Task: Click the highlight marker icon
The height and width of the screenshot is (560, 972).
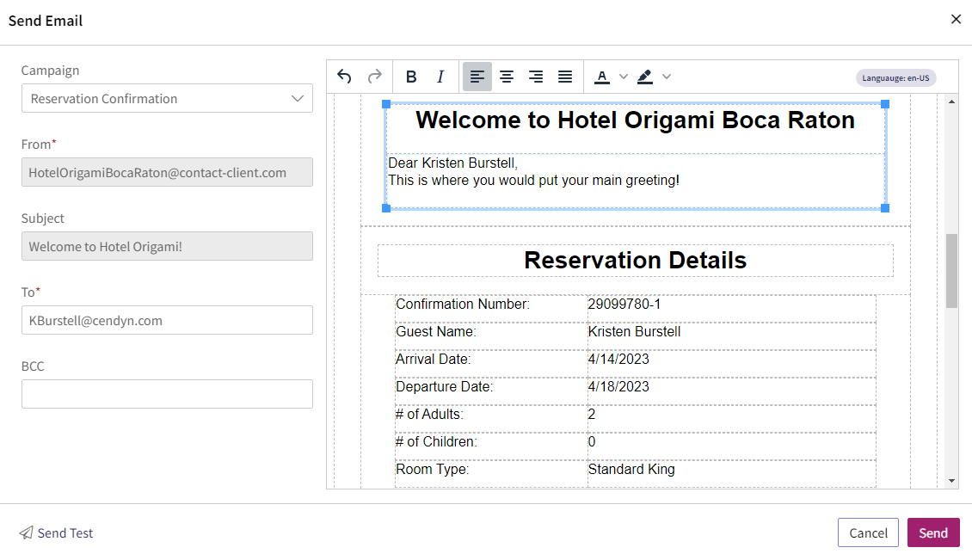Action: pyautogui.click(x=644, y=77)
